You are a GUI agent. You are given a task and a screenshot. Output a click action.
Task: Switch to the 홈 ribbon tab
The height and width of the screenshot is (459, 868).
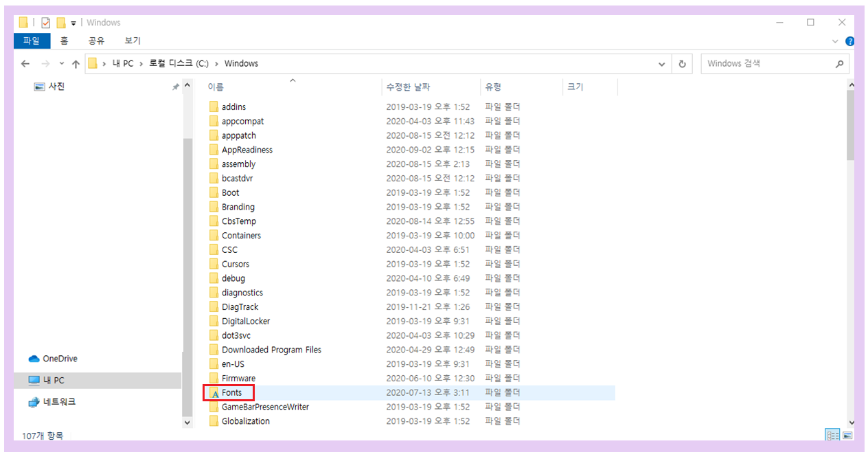pos(64,41)
